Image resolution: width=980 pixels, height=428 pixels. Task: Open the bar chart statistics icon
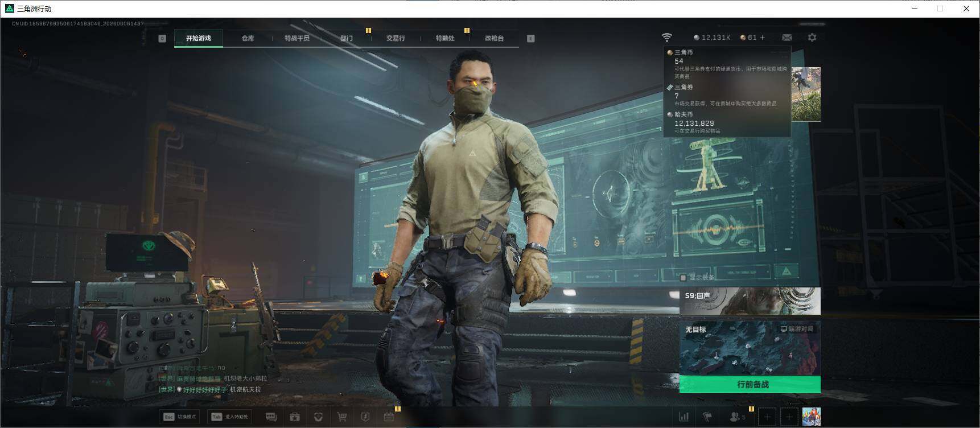(x=684, y=417)
